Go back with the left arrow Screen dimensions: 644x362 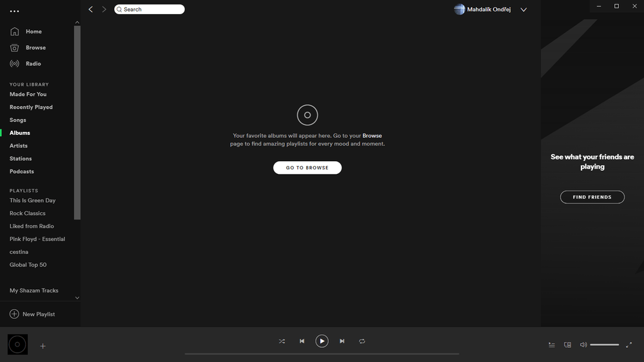point(91,9)
